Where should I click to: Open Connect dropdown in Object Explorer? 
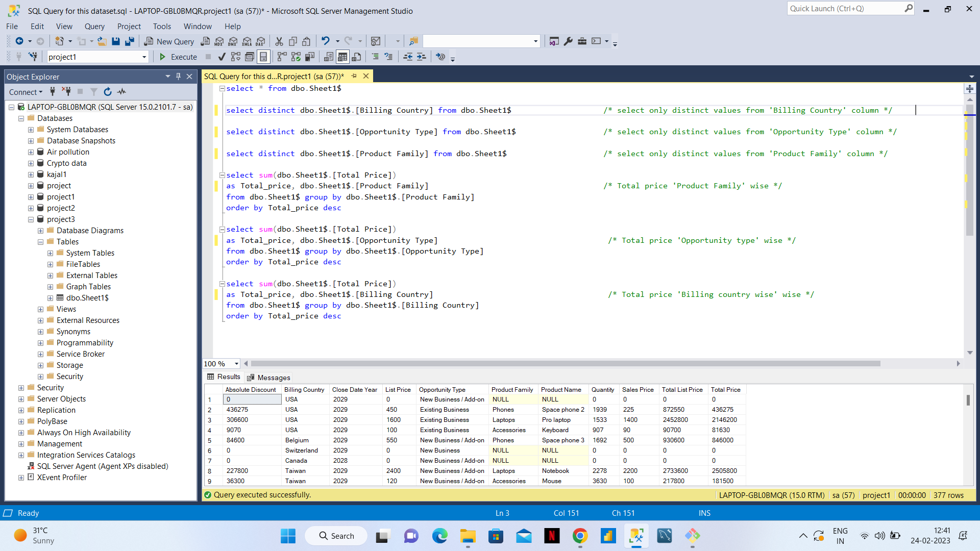coord(26,92)
